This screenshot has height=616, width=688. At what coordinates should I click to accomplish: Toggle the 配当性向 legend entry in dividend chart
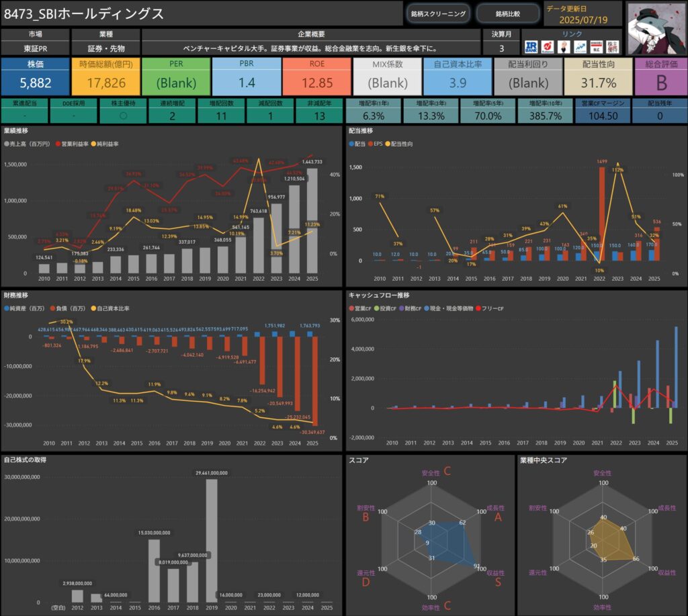pyautogui.click(x=399, y=144)
